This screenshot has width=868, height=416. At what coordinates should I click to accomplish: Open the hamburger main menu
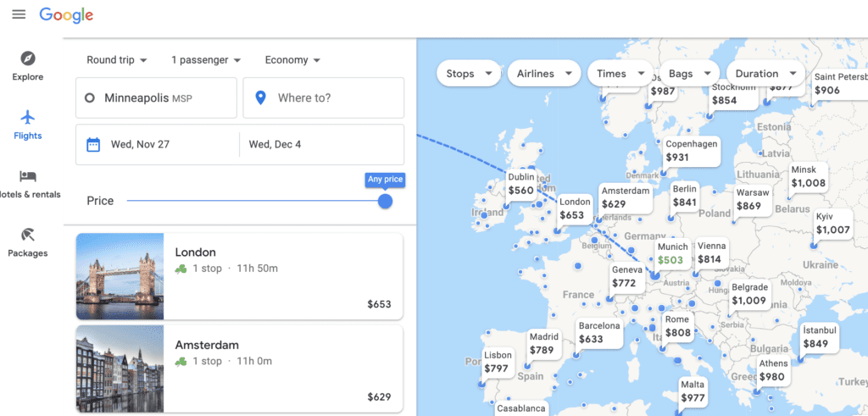(x=19, y=14)
